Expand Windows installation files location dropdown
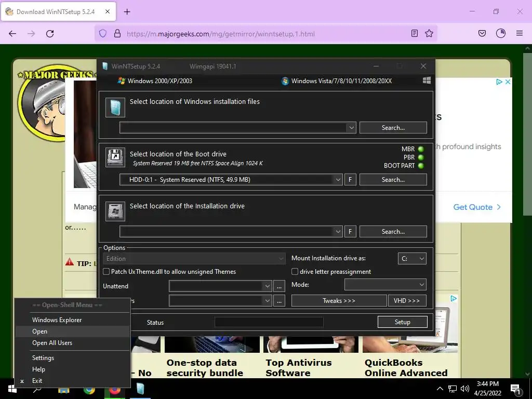The image size is (532, 399). coord(351,128)
